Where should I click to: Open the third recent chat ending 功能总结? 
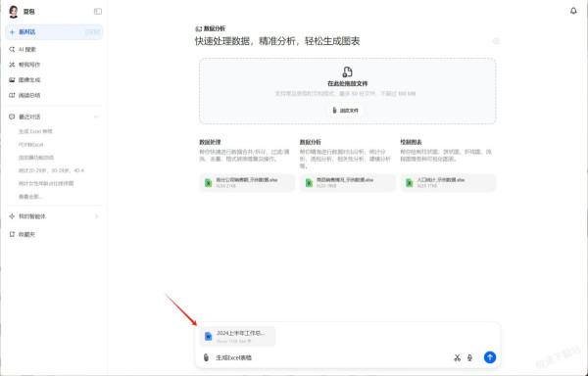[x=36, y=158]
